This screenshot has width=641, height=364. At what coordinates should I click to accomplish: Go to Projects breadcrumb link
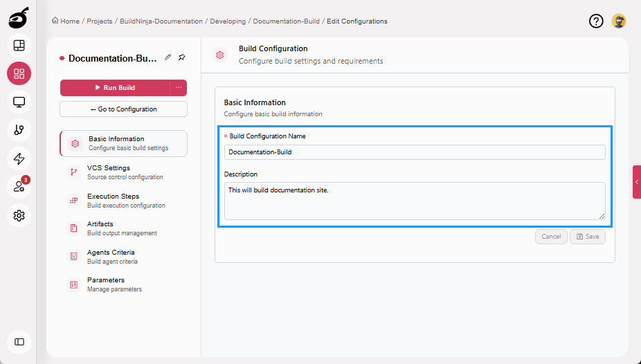click(100, 21)
